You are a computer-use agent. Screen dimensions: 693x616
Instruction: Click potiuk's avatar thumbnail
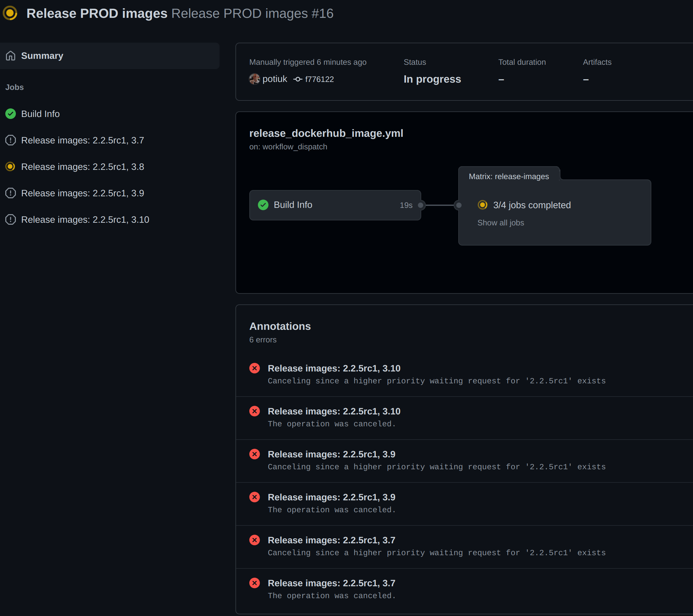click(x=254, y=79)
